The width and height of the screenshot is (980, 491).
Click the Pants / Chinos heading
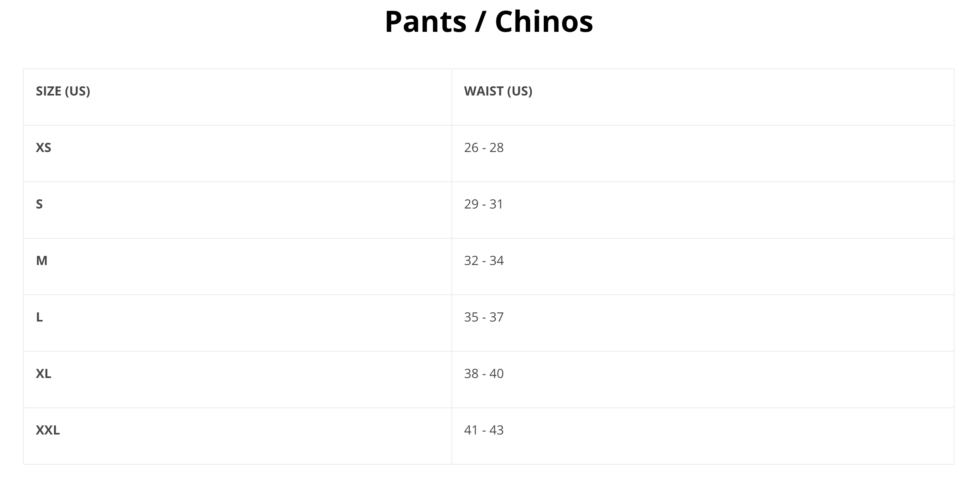(x=489, y=21)
